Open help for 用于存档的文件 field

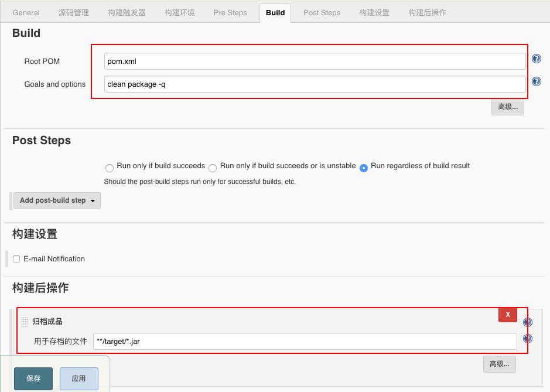(x=528, y=339)
